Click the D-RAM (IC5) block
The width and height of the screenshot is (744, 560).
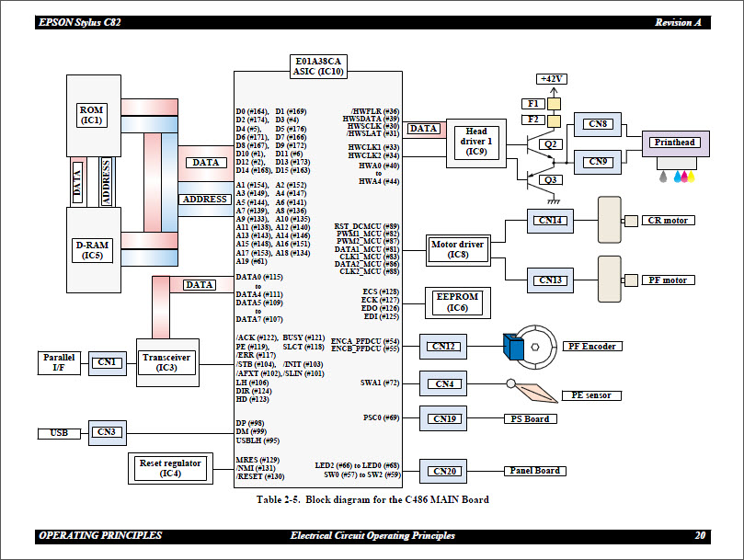pos(94,249)
